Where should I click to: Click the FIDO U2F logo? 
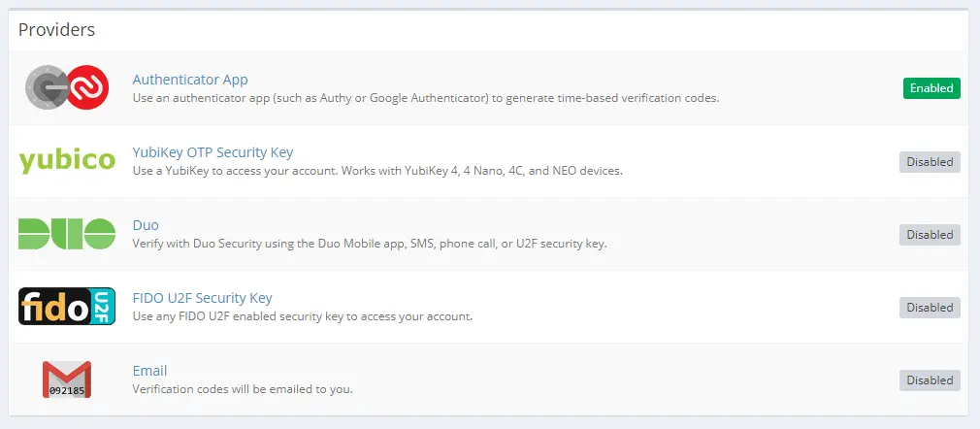[x=67, y=307]
